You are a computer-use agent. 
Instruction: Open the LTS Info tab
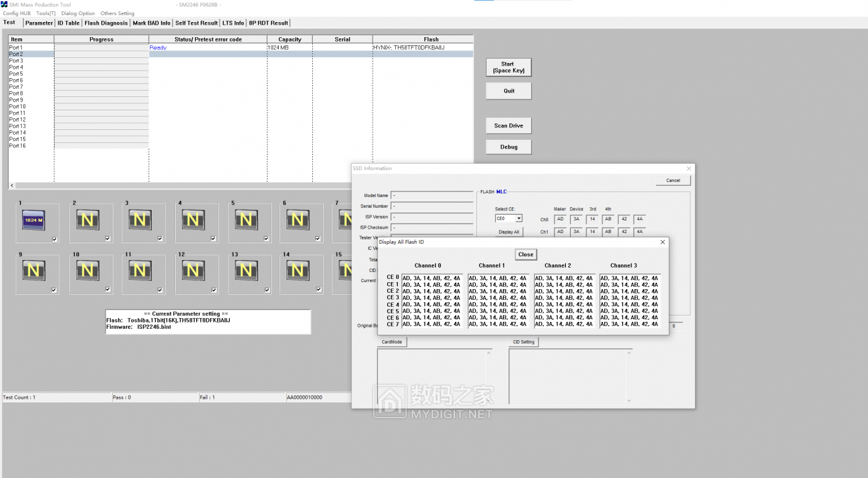233,23
